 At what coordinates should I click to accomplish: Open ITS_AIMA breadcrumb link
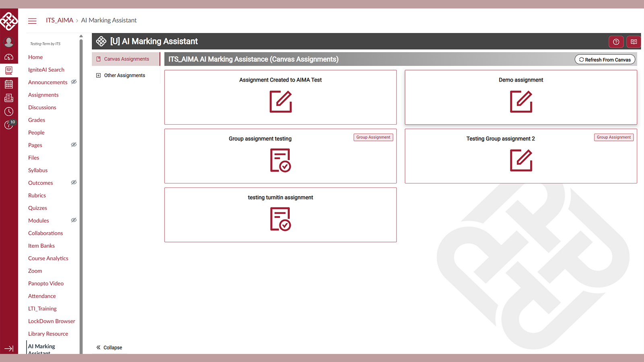pos(60,20)
